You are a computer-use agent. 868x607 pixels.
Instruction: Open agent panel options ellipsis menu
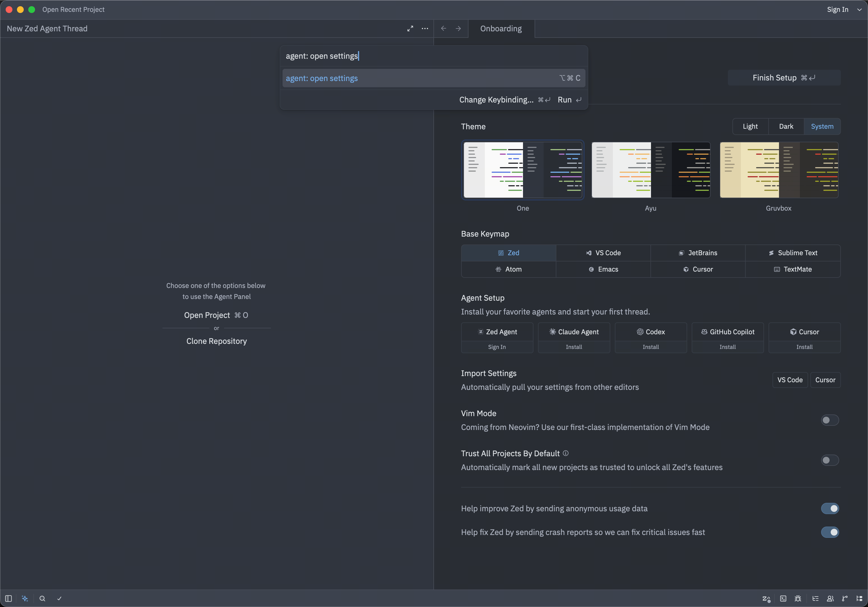(425, 29)
